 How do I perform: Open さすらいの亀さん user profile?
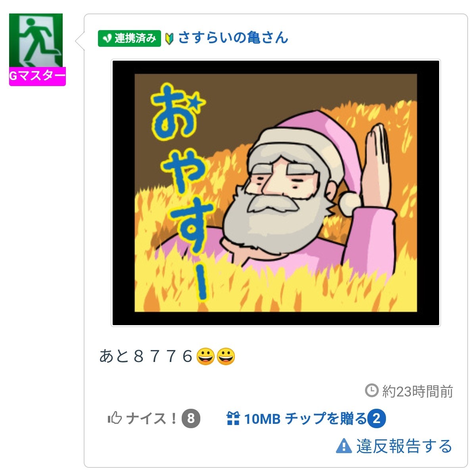(233, 38)
